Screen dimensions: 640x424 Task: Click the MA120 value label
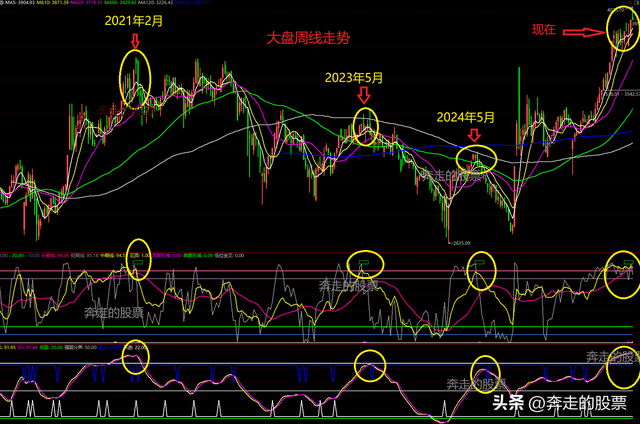point(155,2)
